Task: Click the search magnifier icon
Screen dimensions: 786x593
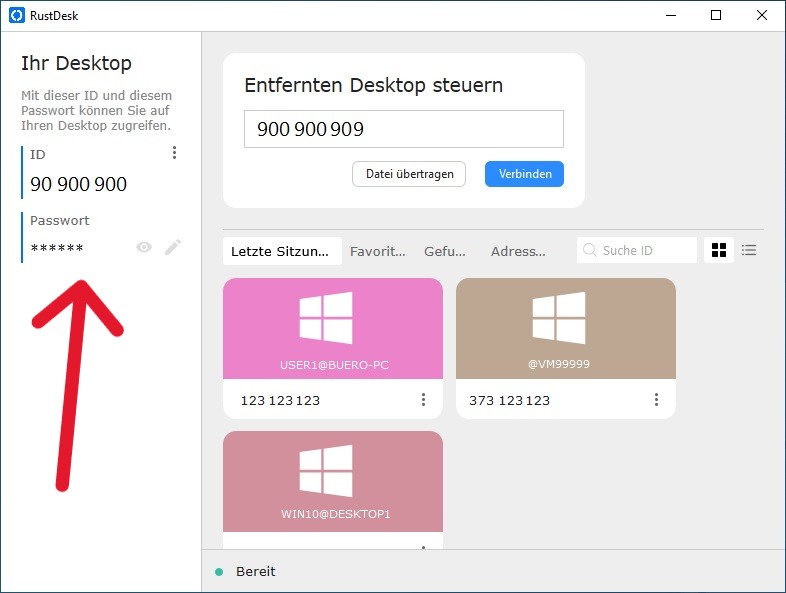Action: (x=590, y=250)
